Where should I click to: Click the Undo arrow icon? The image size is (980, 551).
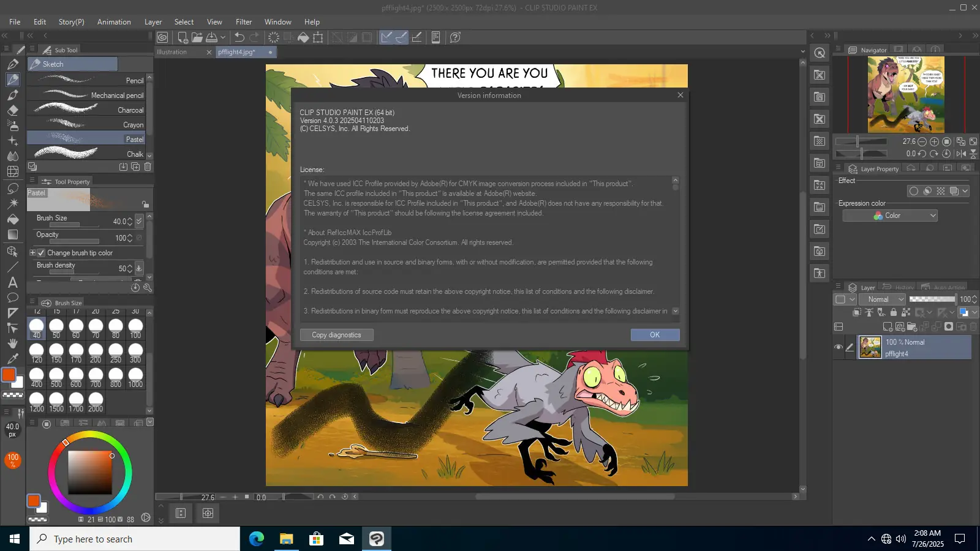(239, 37)
